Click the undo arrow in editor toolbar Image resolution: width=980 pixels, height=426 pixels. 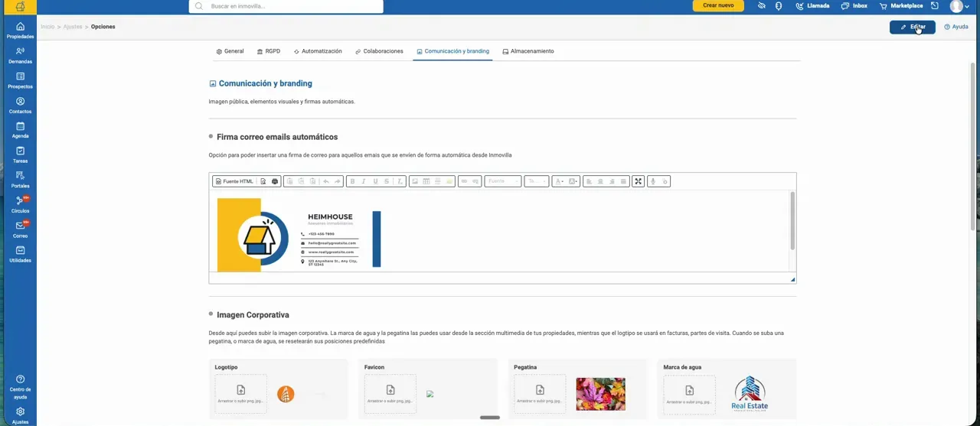(325, 181)
